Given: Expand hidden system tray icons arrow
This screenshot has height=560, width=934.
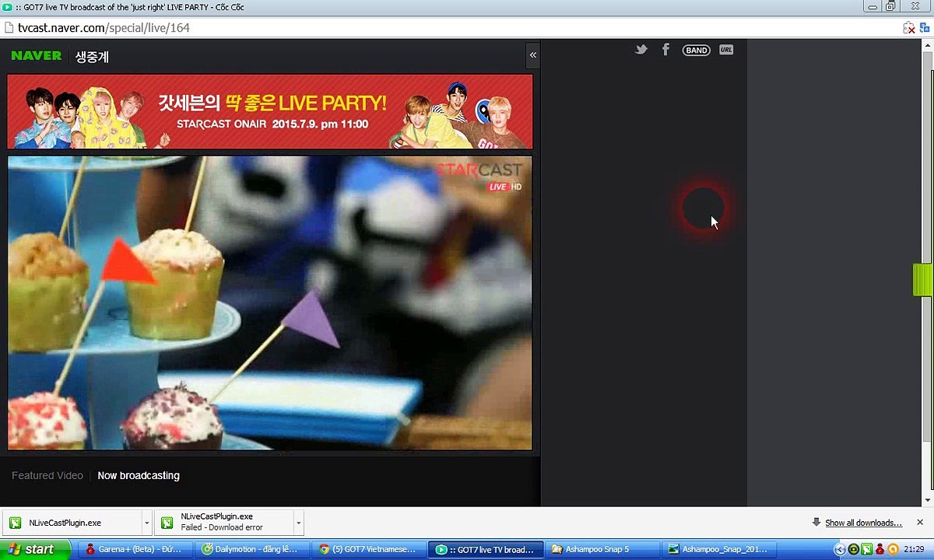Looking at the screenshot, I should point(840,550).
